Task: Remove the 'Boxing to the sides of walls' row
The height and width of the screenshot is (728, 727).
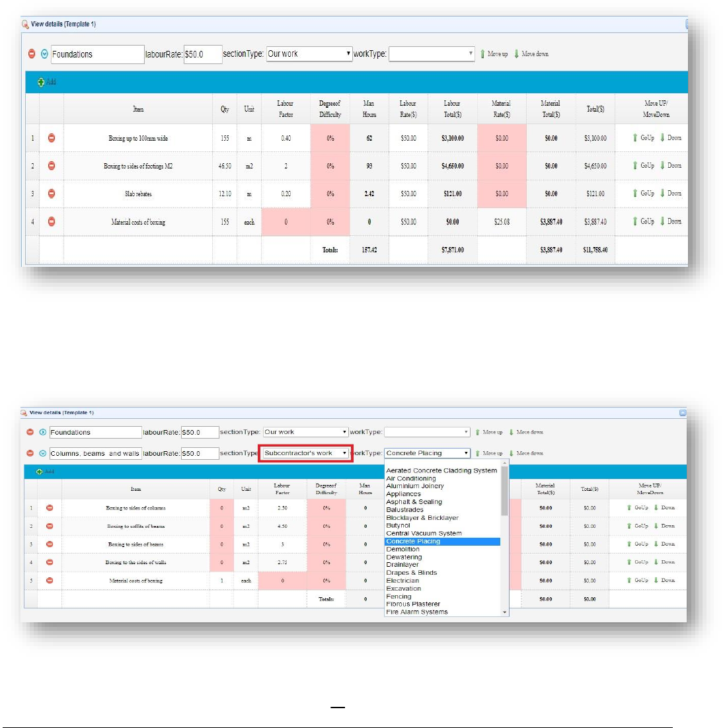Action: click(x=50, y=562)
